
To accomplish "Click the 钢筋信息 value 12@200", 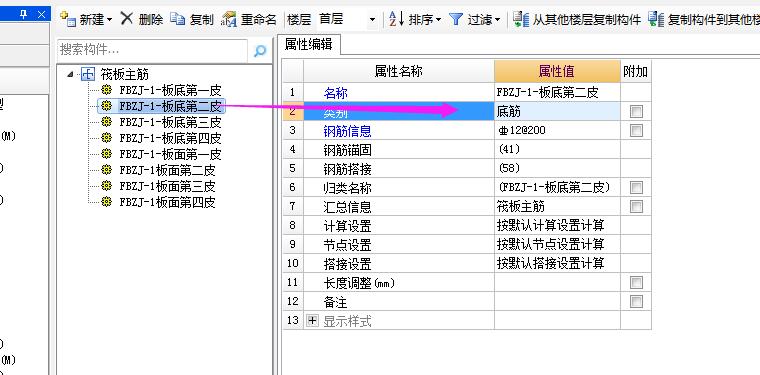I will pos(557,130).
